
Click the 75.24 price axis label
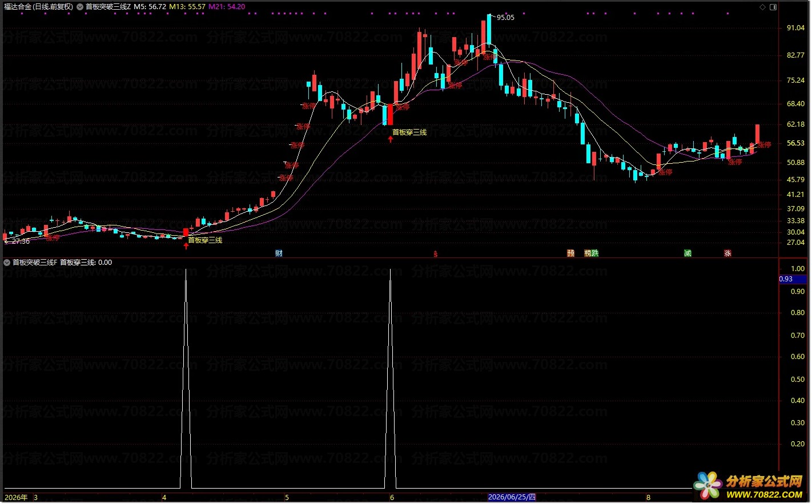pyautogui.click(x=795, y=80)
